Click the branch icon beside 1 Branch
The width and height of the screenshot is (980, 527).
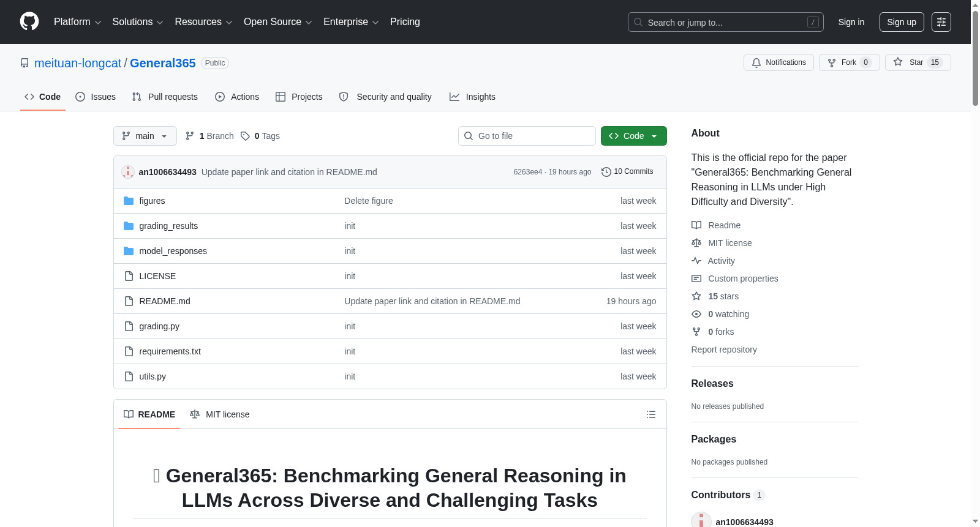190,136
